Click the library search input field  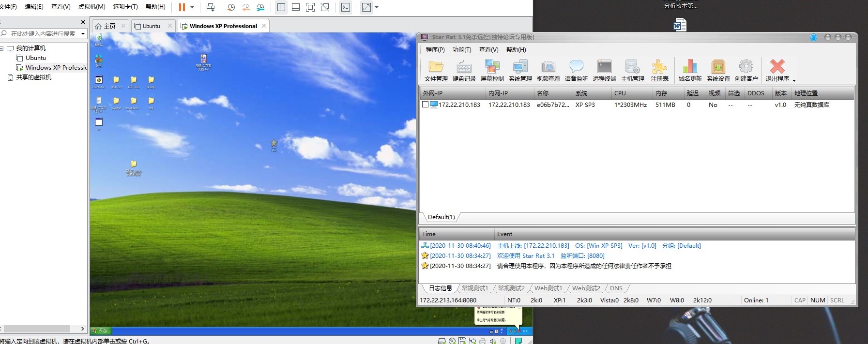tap(43, 34)
